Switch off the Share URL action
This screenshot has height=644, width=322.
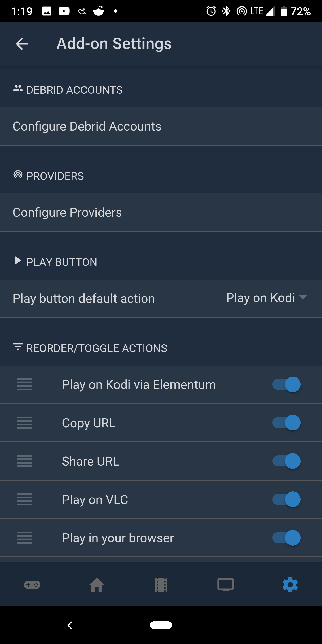(286, 461)
